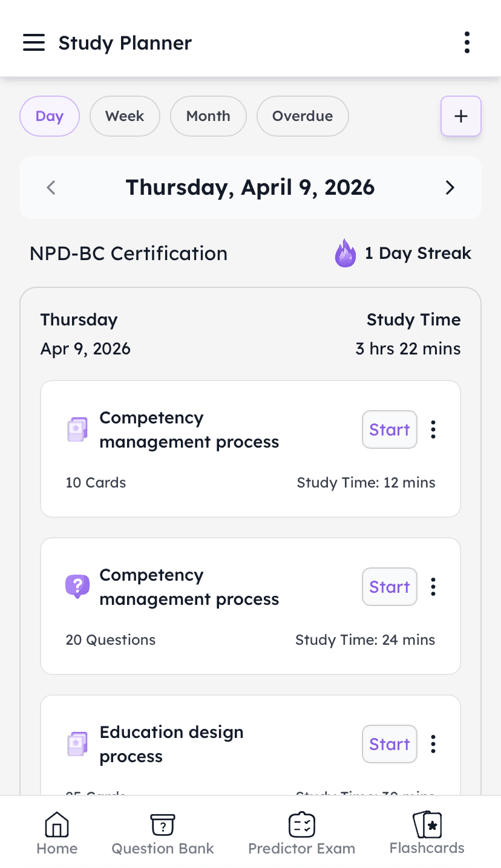Show Overdue study tasks
Image resolution: width=501 pixels, height=868 pixels.
(x=303, y=116)
